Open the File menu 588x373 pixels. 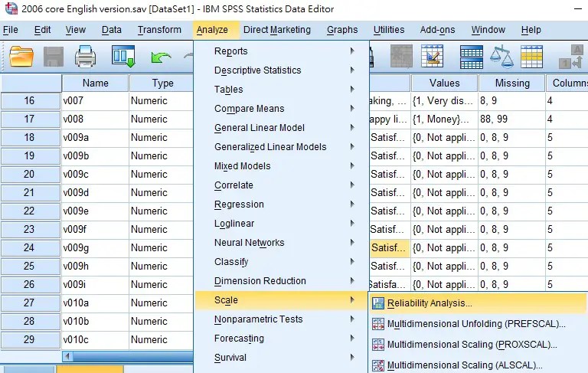[x=11, y=30]
